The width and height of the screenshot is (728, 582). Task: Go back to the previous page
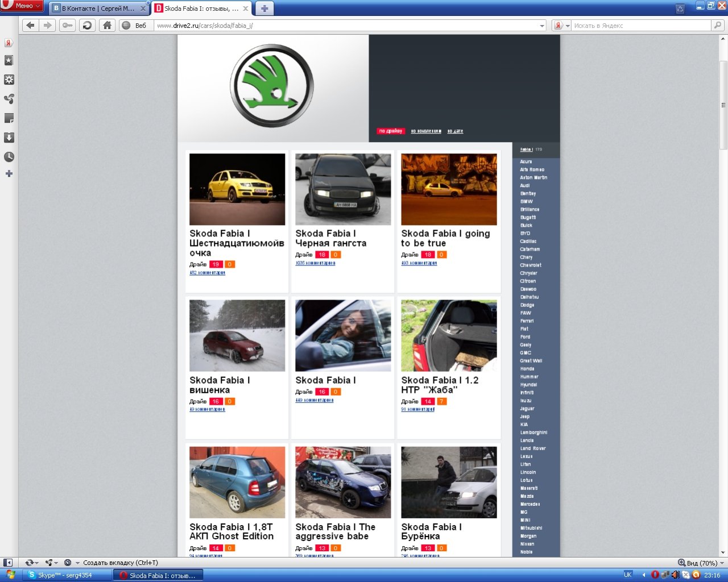click(31, 25)
